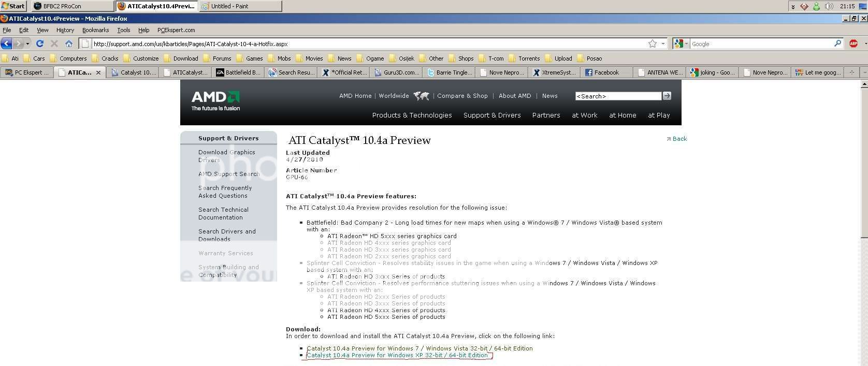This screenshot has width=868, height=366.
Task: Open the Cars bookmarks folder
Action: pos(34,58)
